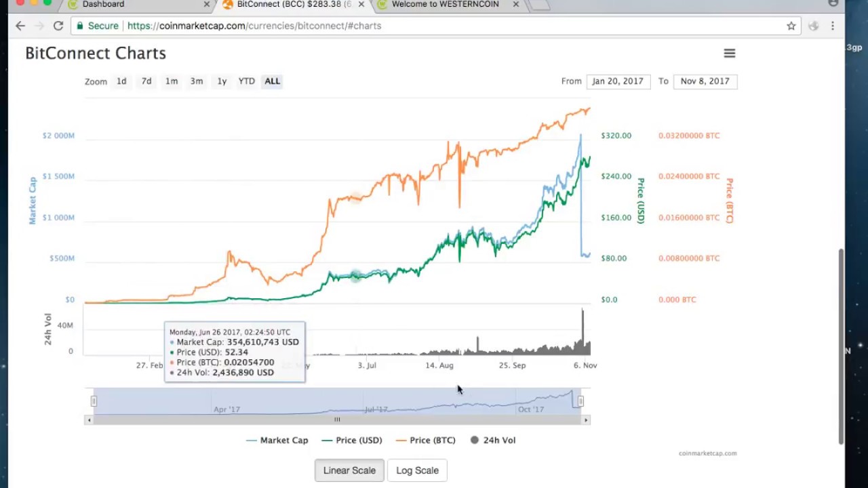Set chart zoom to 1d

point(121,81)
